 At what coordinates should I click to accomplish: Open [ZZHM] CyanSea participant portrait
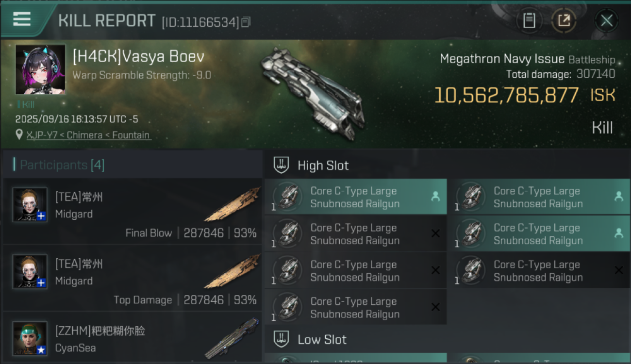coord(30,338)
